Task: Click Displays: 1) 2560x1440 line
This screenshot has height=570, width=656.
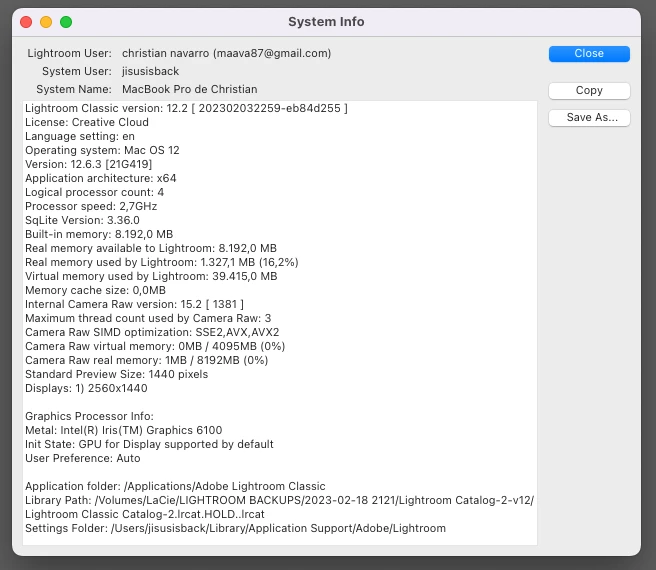Action: tap(86, 388)
